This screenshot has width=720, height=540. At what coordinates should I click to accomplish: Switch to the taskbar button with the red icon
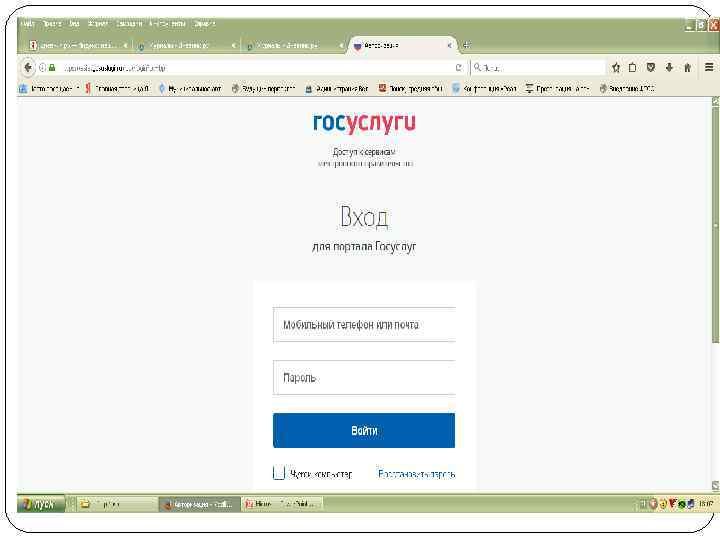[x=282, y=504]
